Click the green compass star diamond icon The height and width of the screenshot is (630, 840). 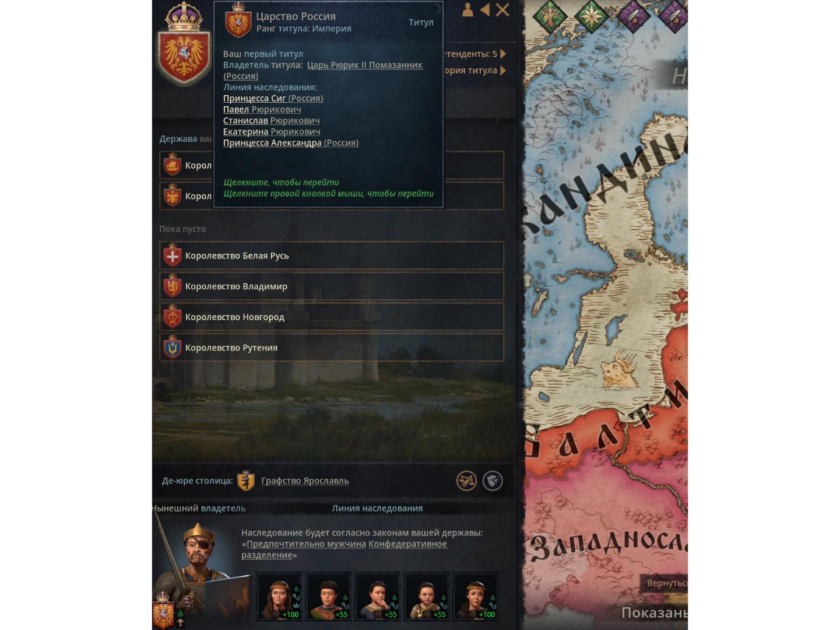click(x=592, y=16)
